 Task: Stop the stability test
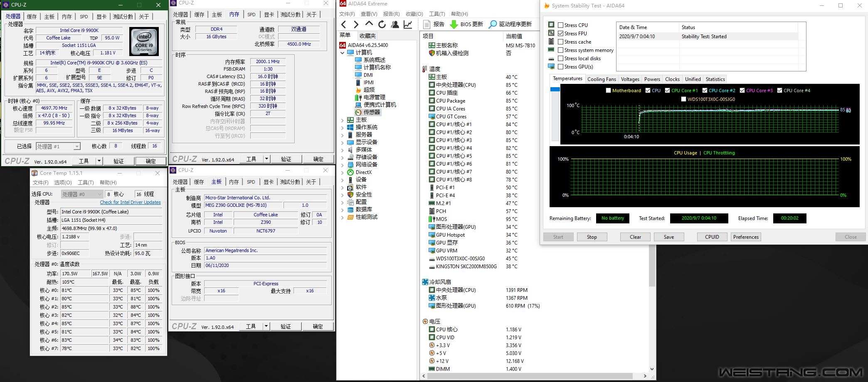pyautogui.click(x=592, y=237)
